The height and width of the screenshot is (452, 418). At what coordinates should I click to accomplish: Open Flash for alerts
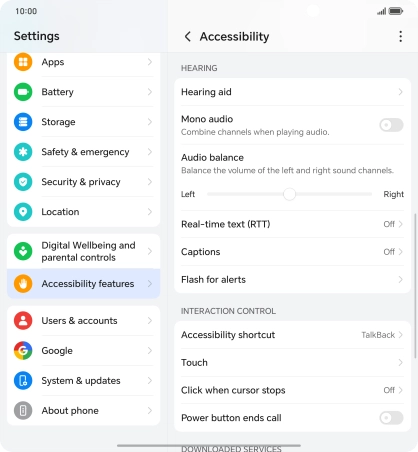(292, 279)
